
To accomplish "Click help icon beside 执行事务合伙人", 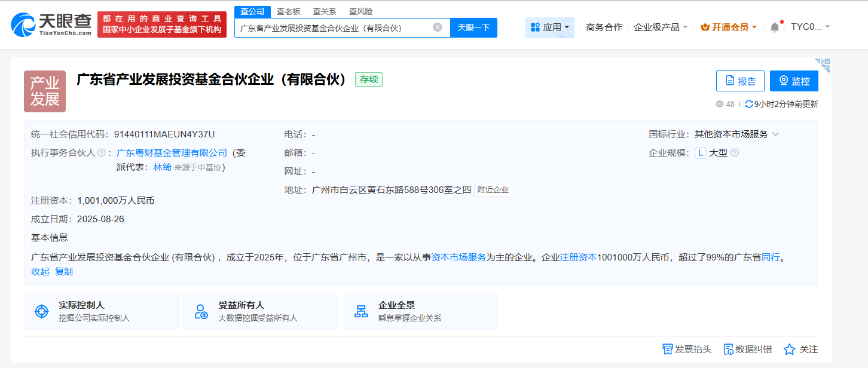I will [x=101, y=153].
